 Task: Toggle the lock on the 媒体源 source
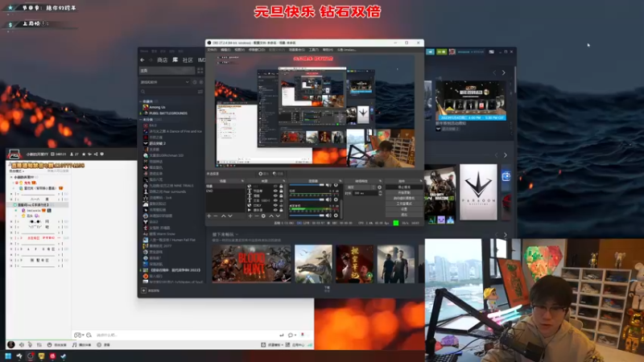pos(281,210)
